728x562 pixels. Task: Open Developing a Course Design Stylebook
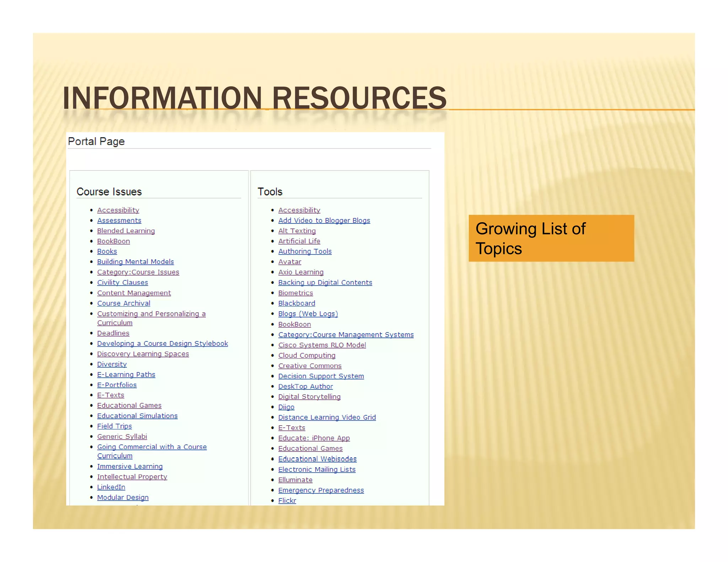[x=162, y=344]
